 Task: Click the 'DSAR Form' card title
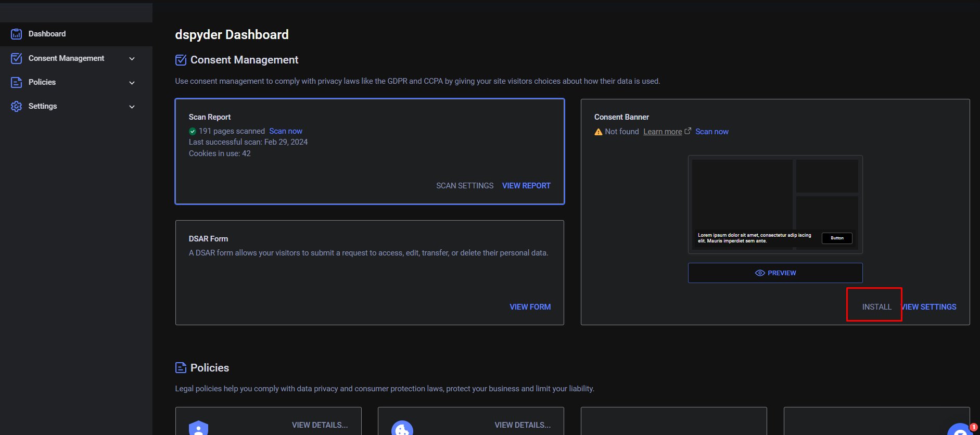point(208,239)
